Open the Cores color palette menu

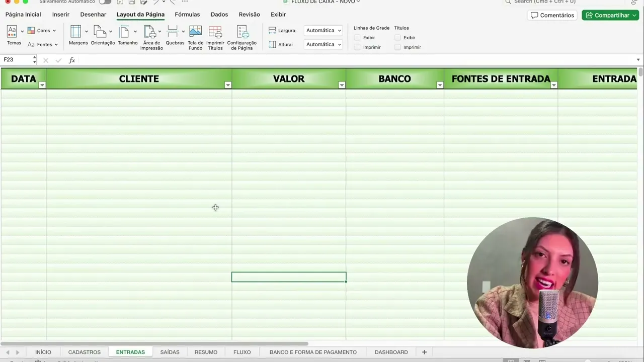(x=41, y=31)
